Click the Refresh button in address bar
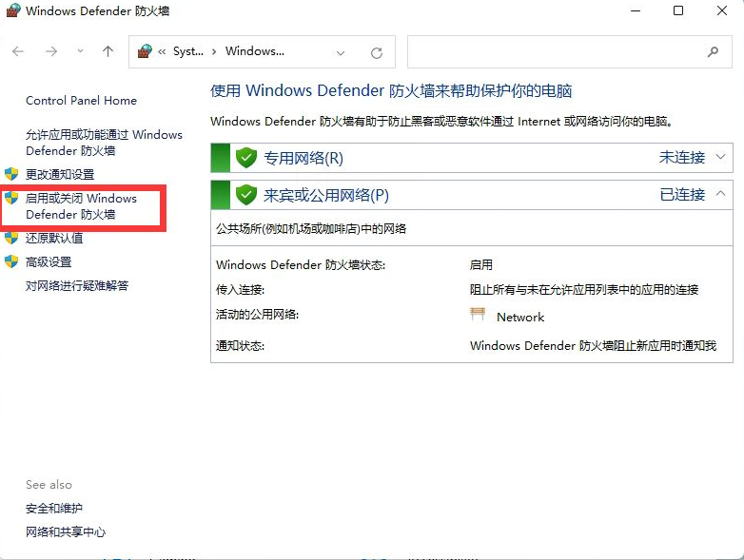Screen dimensions: 744x560 377,52
